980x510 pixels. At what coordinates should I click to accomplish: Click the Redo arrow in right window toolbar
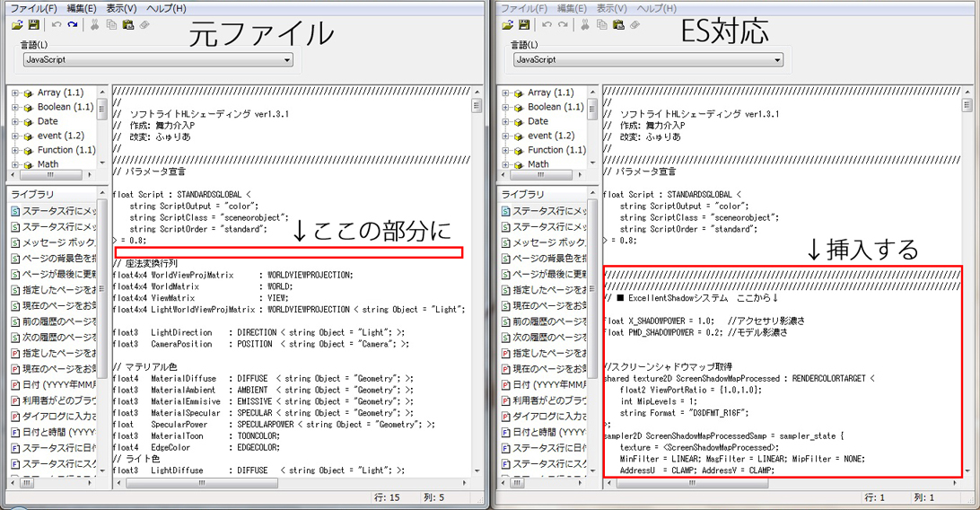pos(563,25)
